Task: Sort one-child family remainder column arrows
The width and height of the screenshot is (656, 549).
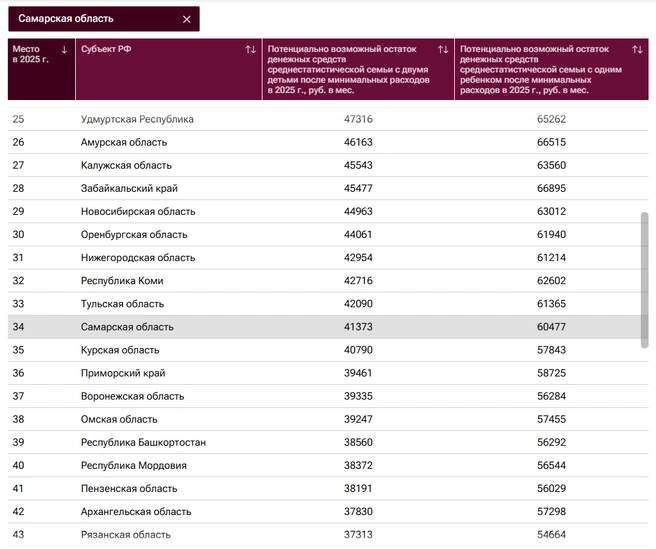Action: 637,50
